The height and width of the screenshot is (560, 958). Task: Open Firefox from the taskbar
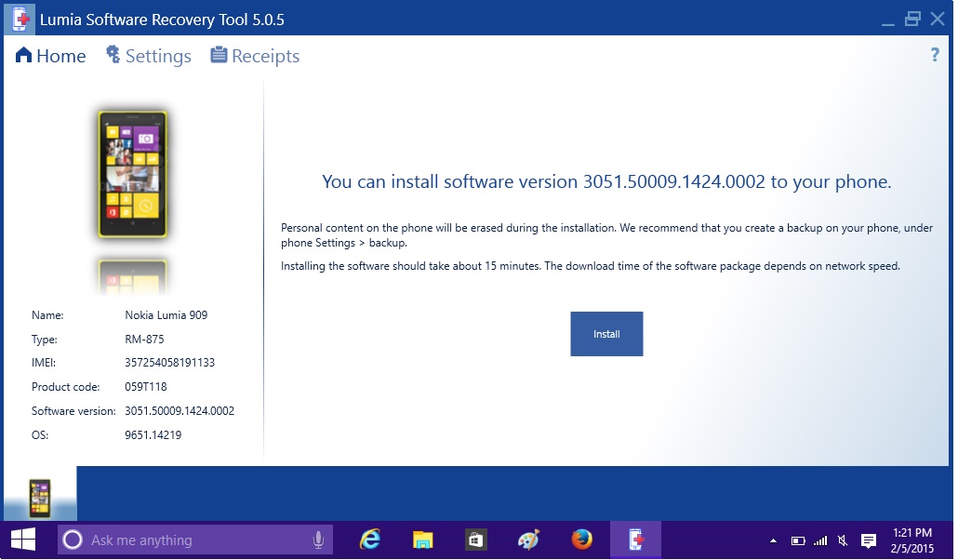[x=583, y=540]
